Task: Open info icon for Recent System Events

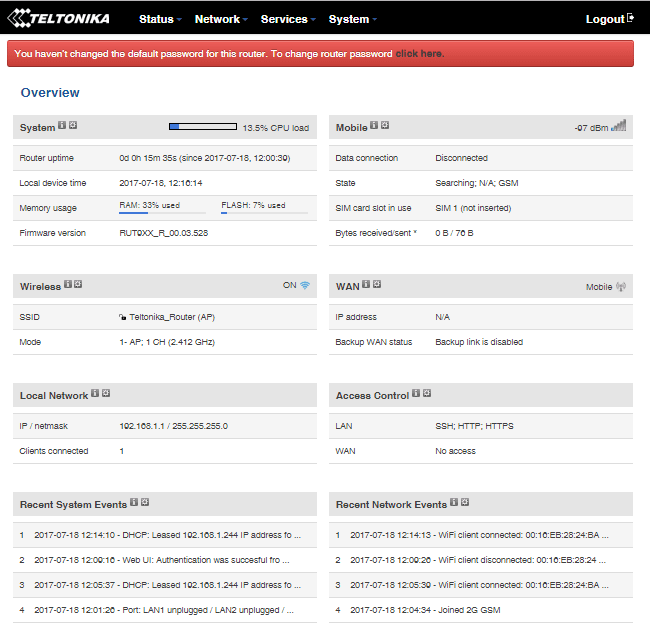Action: pos(134,503)
